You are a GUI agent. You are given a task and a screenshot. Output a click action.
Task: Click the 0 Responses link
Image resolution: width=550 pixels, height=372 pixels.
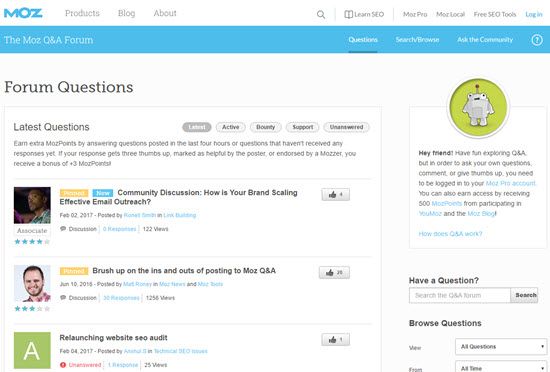coord(119,229)
